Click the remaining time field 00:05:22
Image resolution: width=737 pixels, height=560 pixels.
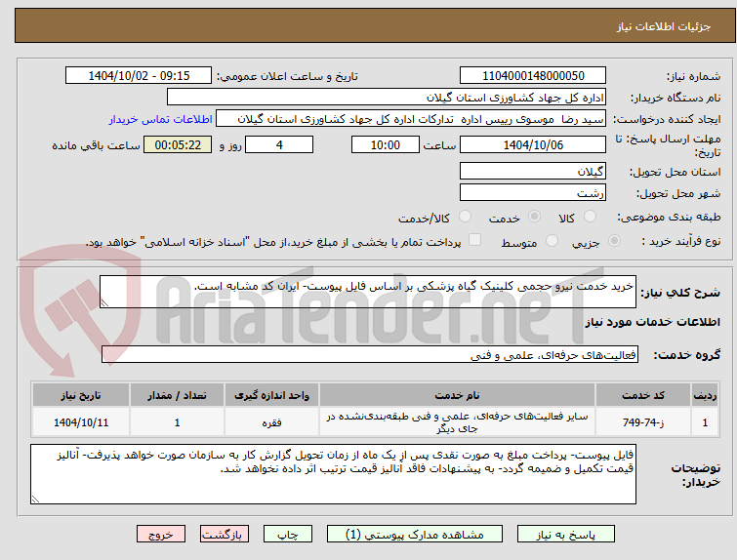pyautogui.click(x=178, y=144)
